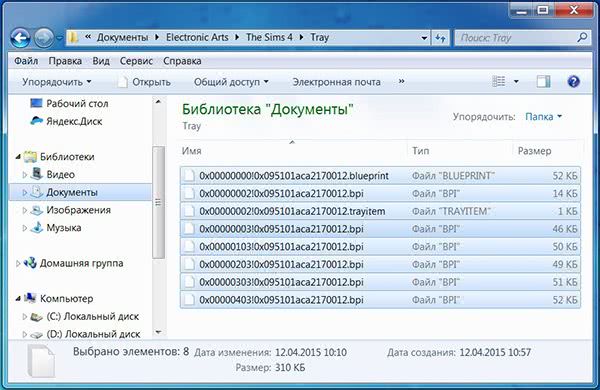
Task: Select Музыка library in sidebar
Action: (x=64, y=228)
